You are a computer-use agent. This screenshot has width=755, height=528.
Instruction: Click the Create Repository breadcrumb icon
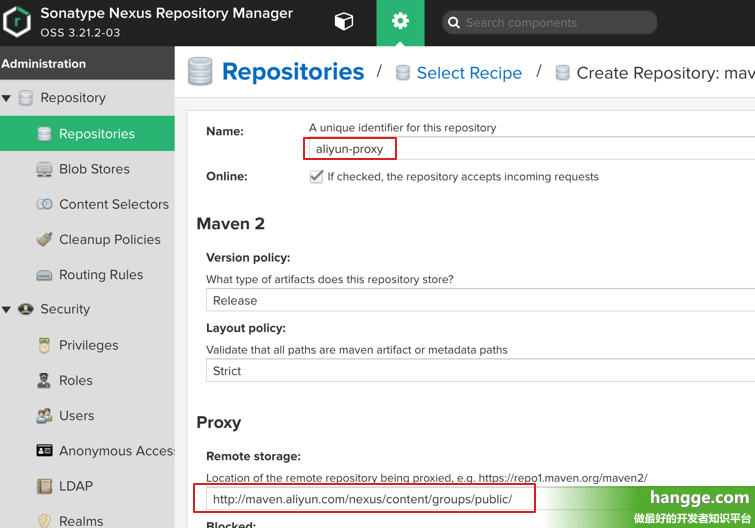562,73
